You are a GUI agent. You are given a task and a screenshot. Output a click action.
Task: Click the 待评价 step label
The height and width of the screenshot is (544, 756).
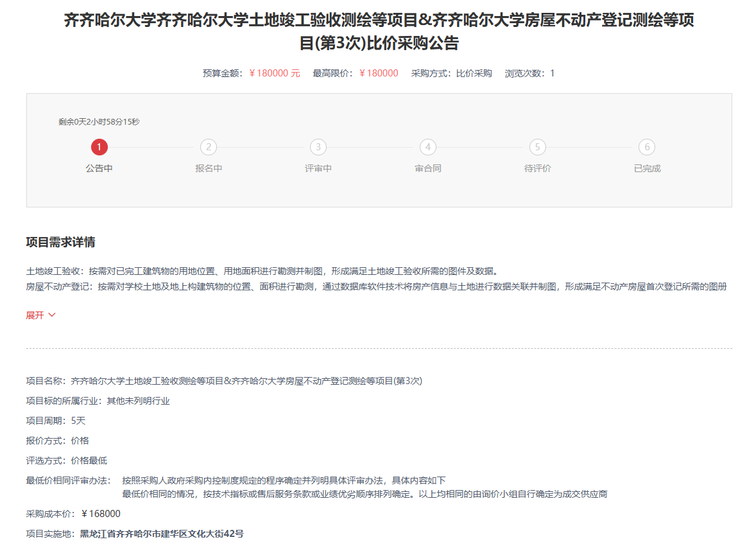(537, 168)
